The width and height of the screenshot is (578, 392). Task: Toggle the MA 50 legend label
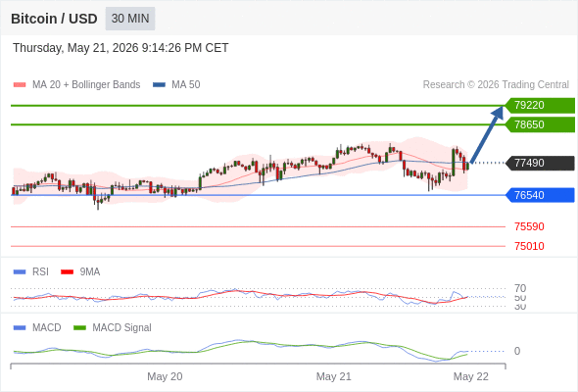(186, 85)
